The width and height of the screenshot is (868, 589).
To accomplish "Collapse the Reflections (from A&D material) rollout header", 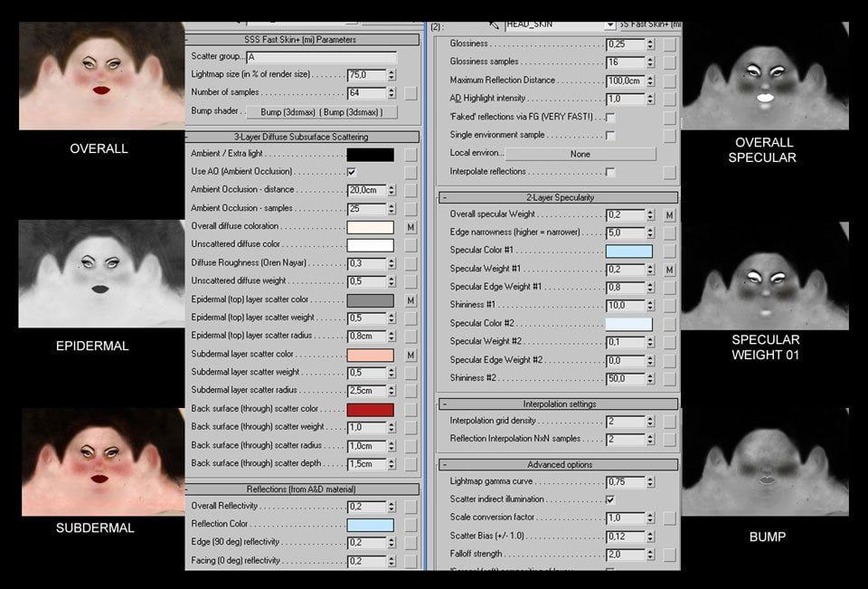I will point(302,489).
